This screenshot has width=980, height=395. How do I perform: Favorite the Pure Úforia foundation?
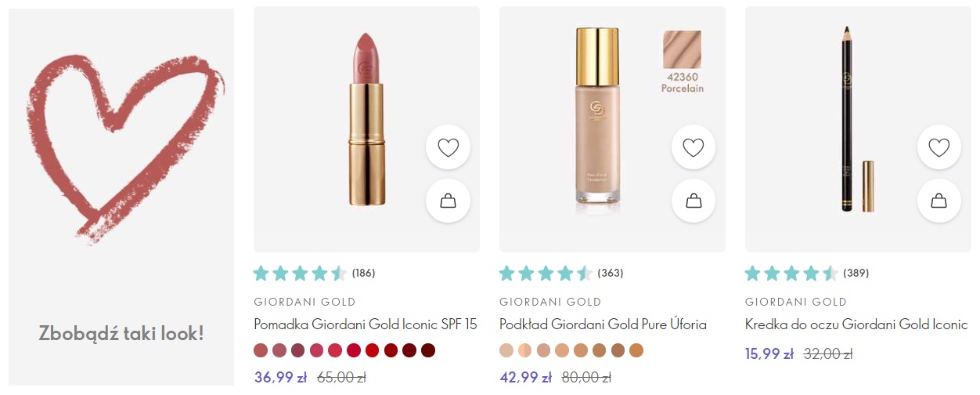[694, 147]
